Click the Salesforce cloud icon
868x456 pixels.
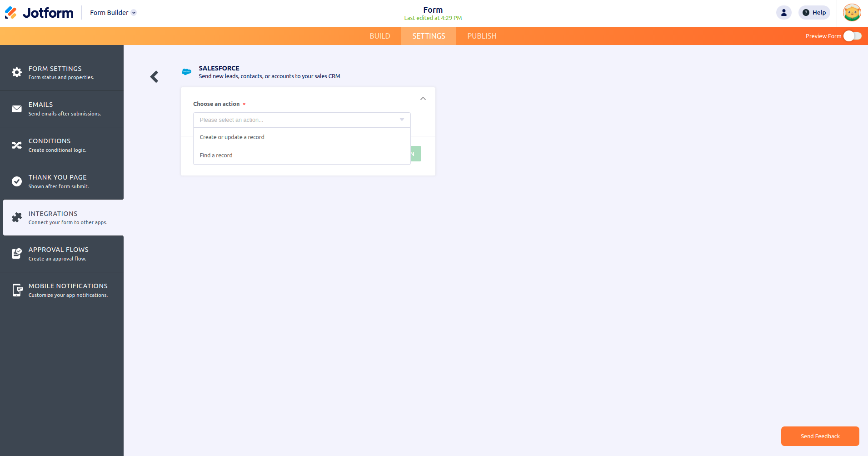point(186,72)
